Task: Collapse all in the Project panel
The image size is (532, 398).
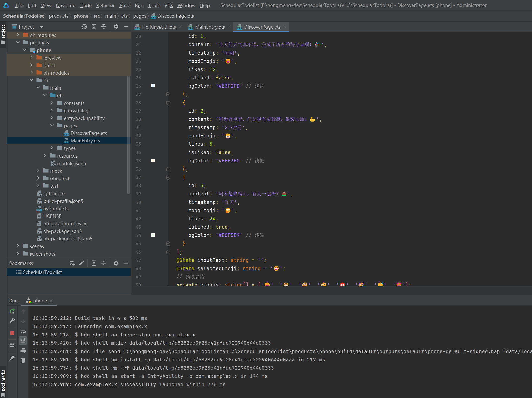Action: [x=104, y=27]
